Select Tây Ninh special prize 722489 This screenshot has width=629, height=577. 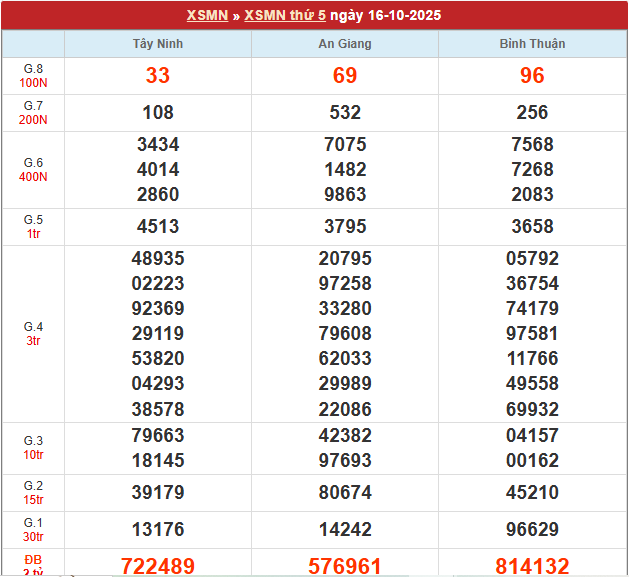click(x=158, y=566)
